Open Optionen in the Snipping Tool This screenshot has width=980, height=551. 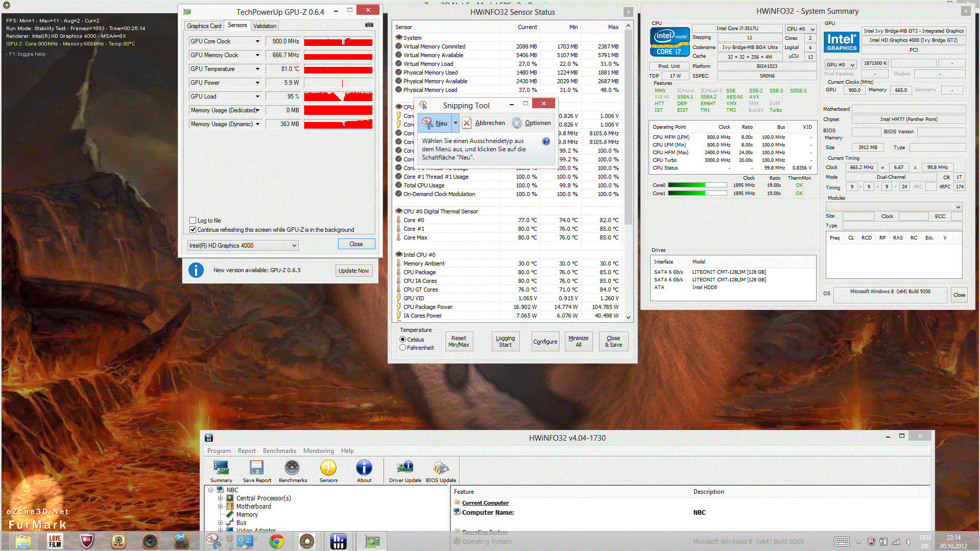[x=531, y=123]
